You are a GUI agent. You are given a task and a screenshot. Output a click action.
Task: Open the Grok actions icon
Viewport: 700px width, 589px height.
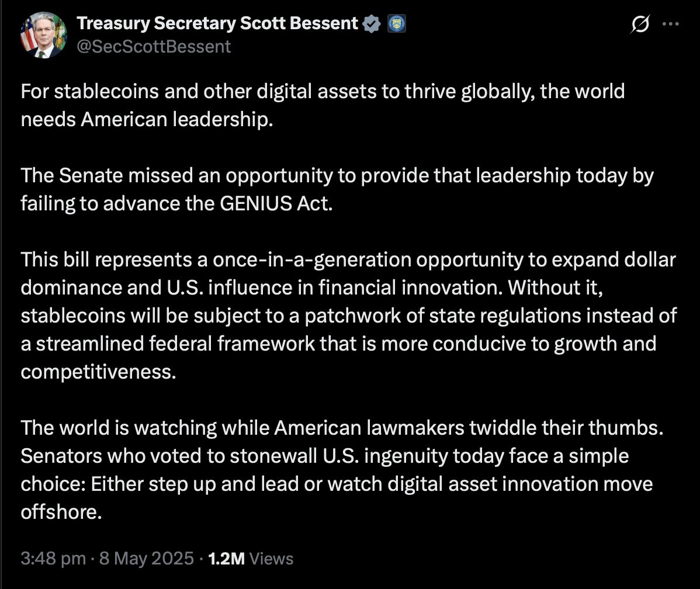click(640, 26)
